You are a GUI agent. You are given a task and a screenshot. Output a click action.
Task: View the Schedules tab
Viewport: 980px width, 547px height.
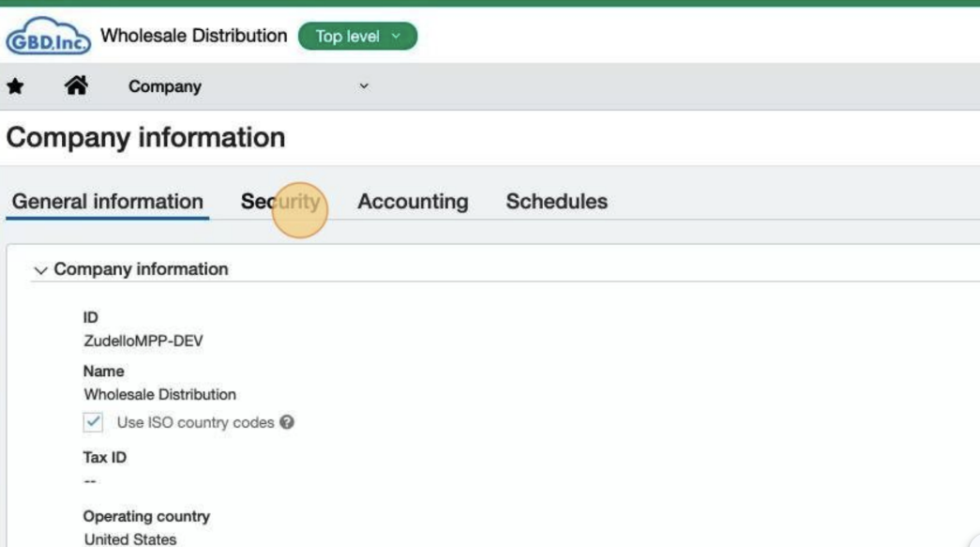pyautogui.click(x=556, y=202)
